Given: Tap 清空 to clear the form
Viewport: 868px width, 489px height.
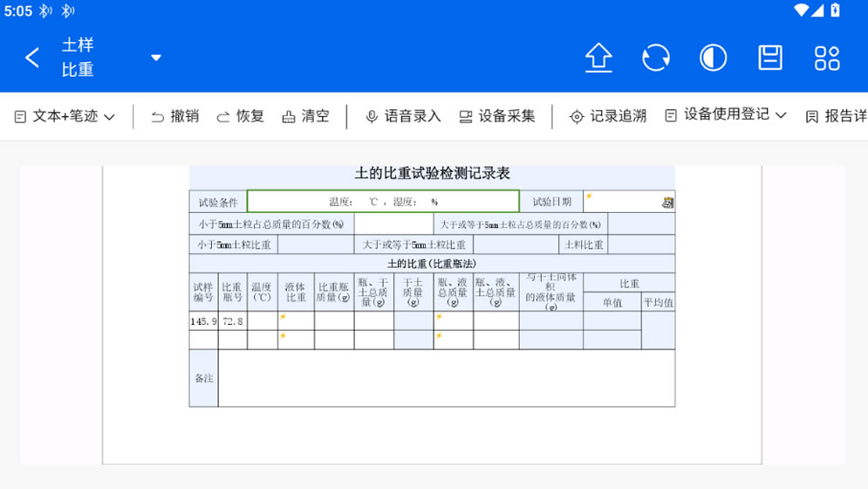Looking at the screenshot, I should [x=305, y=116].
